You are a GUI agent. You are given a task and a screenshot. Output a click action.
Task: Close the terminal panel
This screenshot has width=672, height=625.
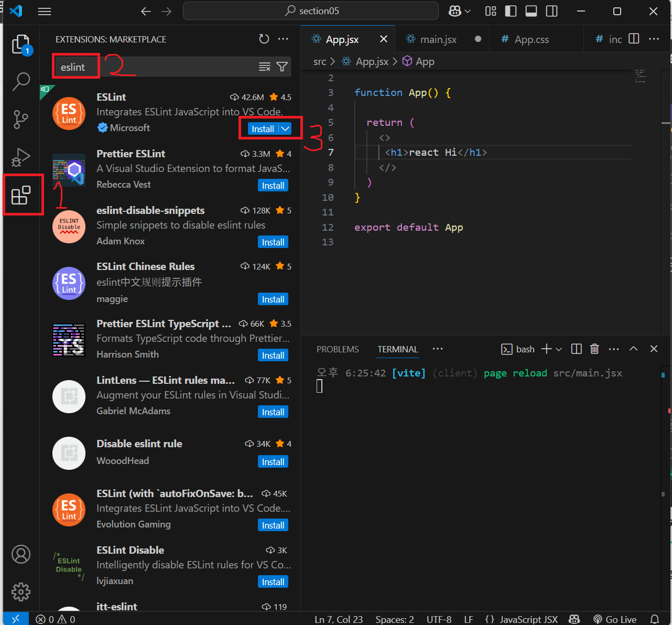[654, 349]
